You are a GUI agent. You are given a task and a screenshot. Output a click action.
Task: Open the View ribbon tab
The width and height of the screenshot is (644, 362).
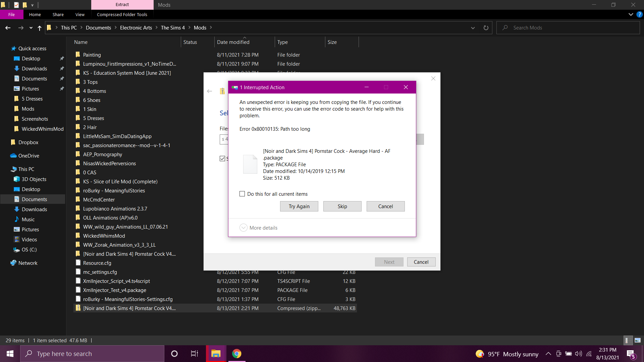[80, 14]
